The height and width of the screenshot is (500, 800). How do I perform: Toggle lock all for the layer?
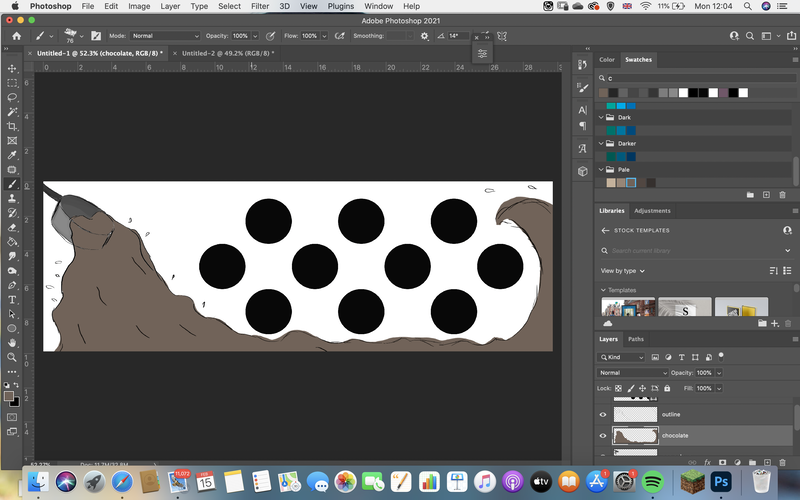tap(667, 388)
